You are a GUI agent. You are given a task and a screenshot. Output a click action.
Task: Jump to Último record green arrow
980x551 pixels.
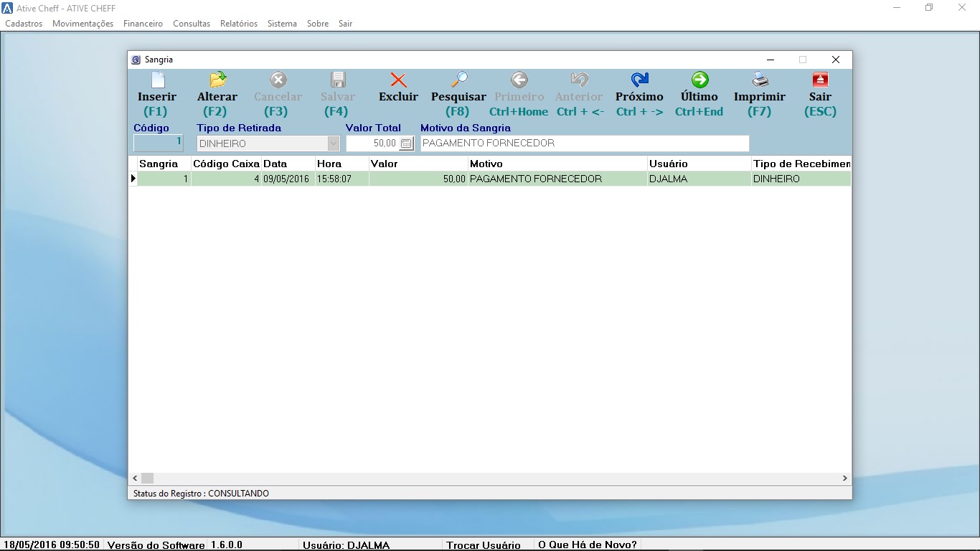click(699, 80)
